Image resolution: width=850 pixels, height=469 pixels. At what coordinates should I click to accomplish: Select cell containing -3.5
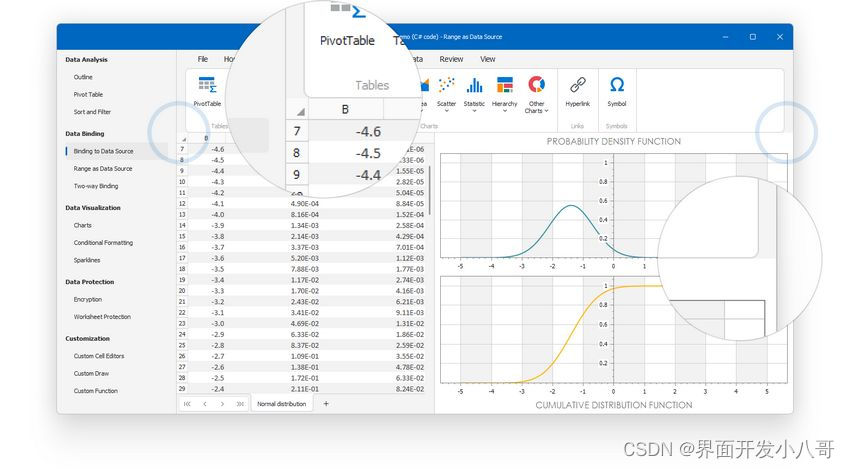coord(218,269)
